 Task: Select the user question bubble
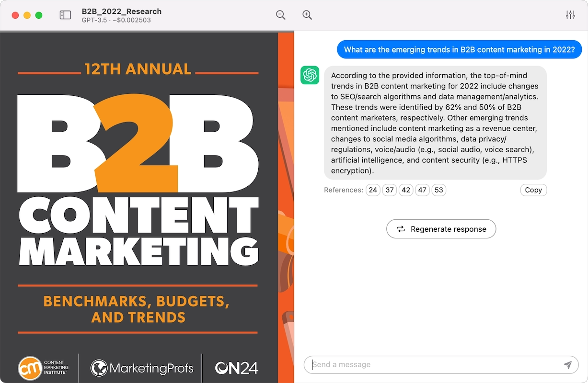click(x=459, y=50)
